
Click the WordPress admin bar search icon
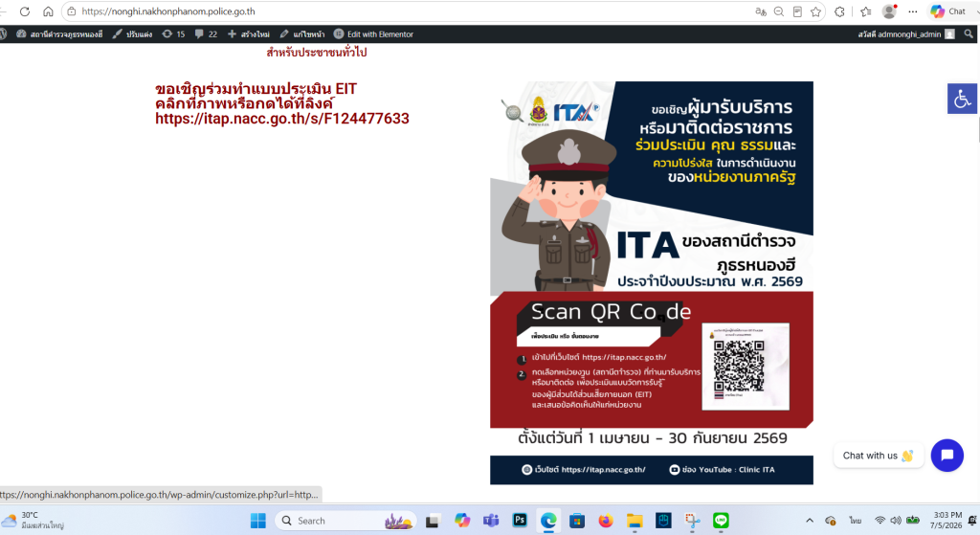point(969,33)
